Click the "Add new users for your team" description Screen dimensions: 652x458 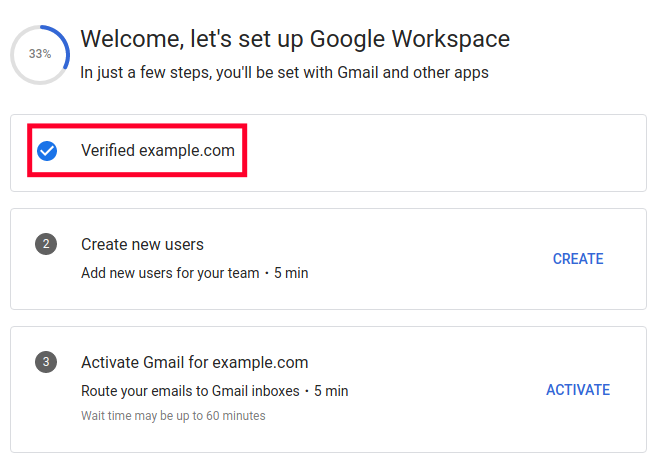170,272
